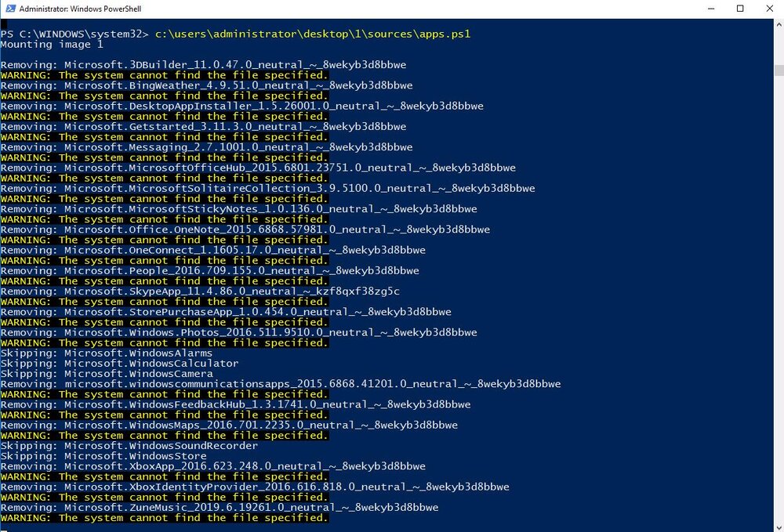Click the Skipping Microsoft.WindowsCalculator line

point(119,364)
